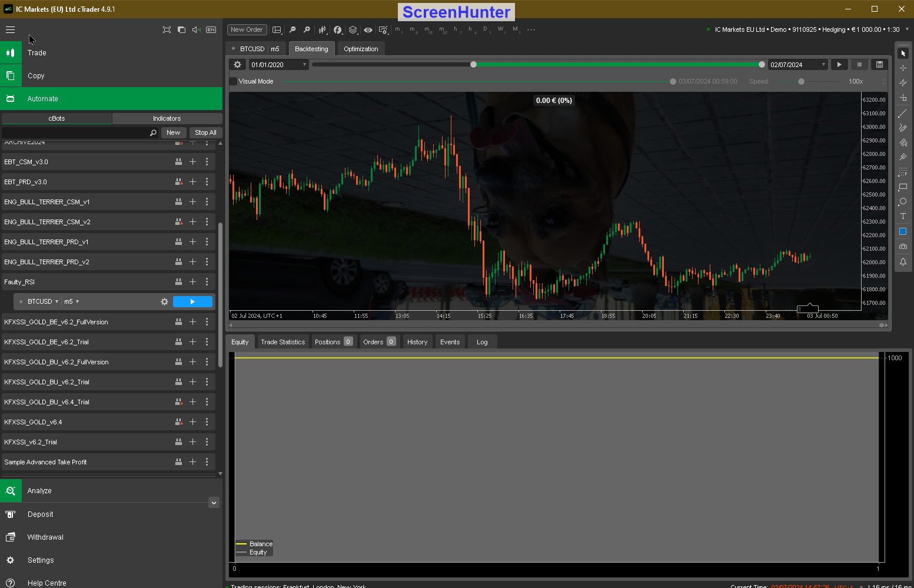Select m15 timeframe in toolbar

click(428, 29)
